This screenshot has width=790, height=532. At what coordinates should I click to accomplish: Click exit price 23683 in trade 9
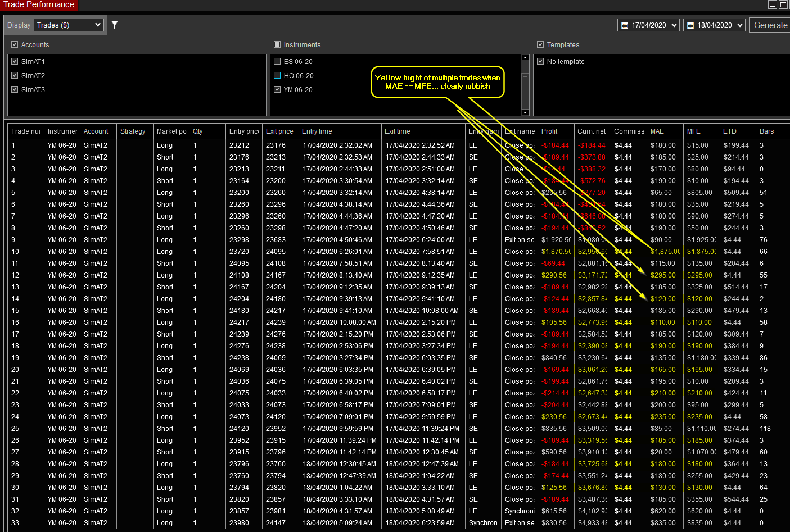pos(276,240)
